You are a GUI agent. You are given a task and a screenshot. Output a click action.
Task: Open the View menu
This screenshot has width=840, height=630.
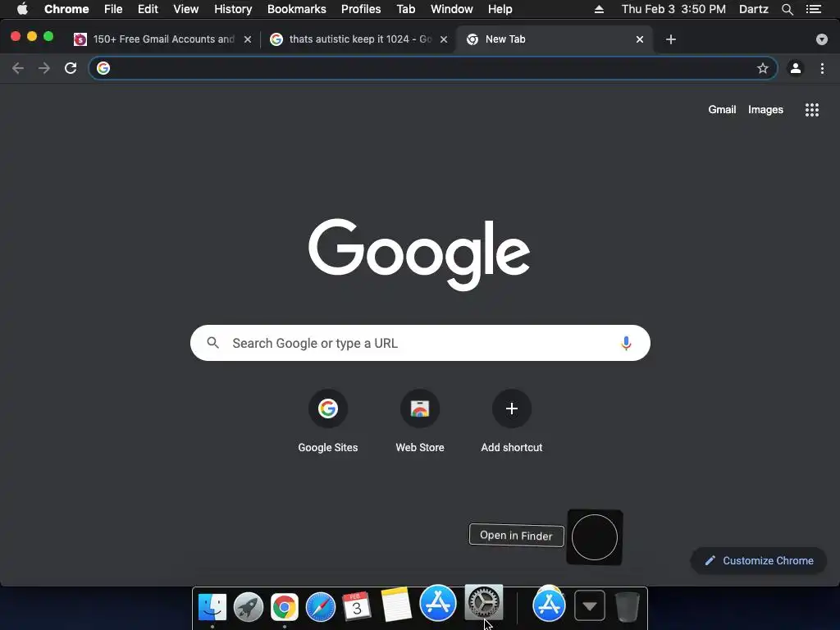click(x=186, y=9)
